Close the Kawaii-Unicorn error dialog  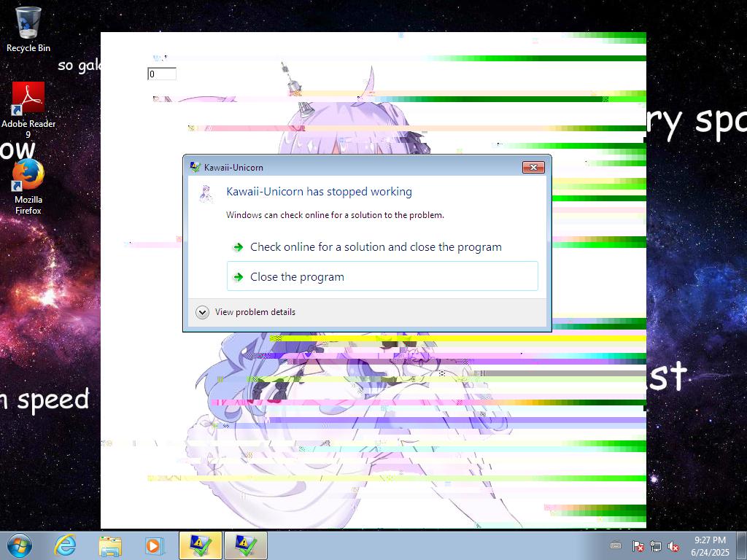[x=533, y=167]
